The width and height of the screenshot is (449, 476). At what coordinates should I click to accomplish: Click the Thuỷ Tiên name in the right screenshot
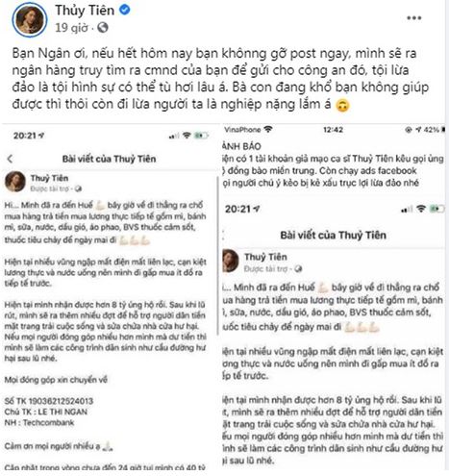click(x=265, y=257)
